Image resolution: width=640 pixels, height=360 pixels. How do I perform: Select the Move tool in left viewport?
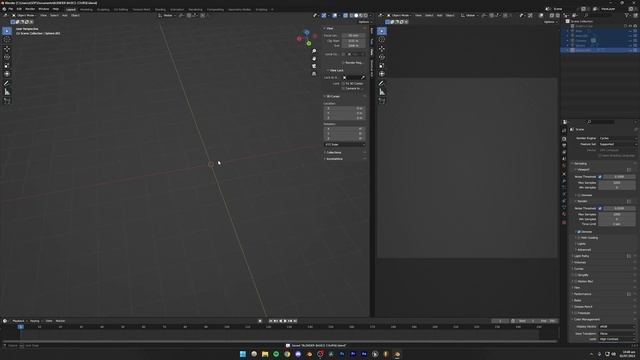point(7,49)
